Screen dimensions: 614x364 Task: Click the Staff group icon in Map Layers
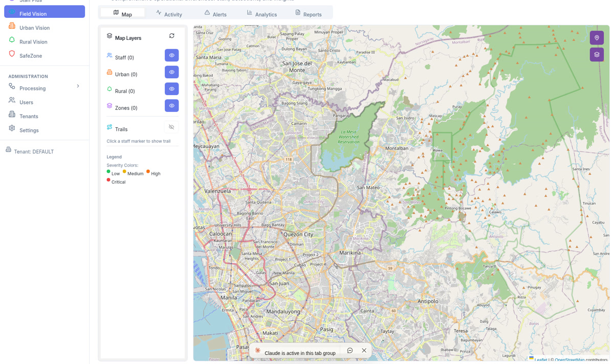(109, 55)
